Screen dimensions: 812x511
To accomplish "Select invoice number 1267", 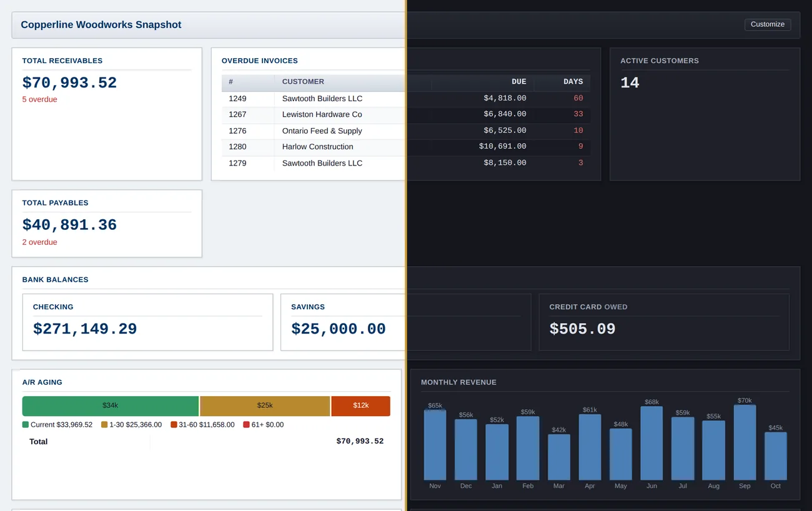I will click(237, 114).
